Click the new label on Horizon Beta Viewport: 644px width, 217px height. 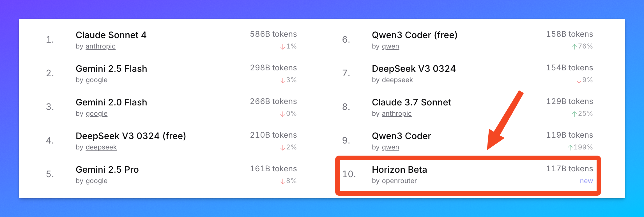(x=586, y=181)
